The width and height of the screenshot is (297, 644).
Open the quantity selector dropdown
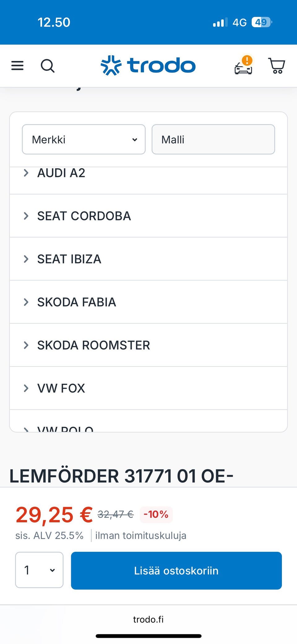pyautogui.click(x=39, y=570)
